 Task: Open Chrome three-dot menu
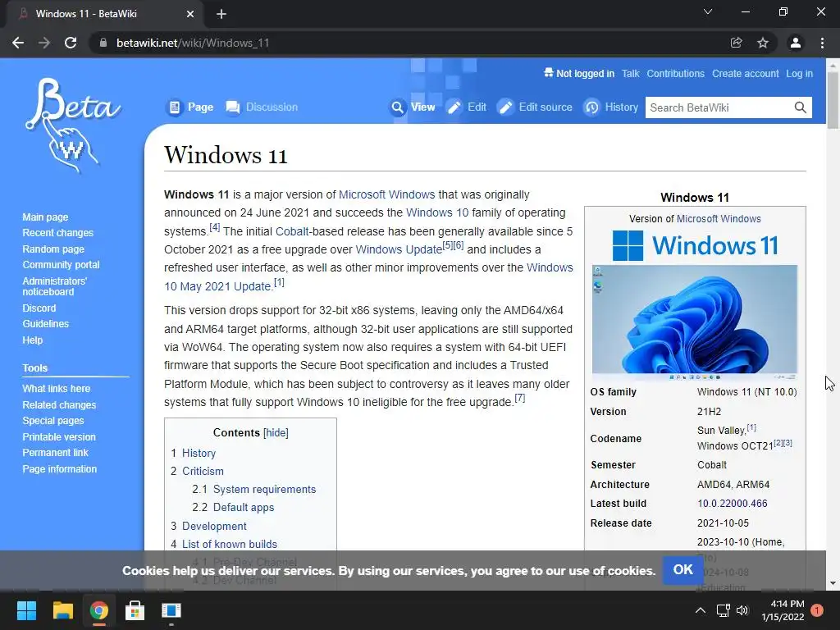click(822, 43)
